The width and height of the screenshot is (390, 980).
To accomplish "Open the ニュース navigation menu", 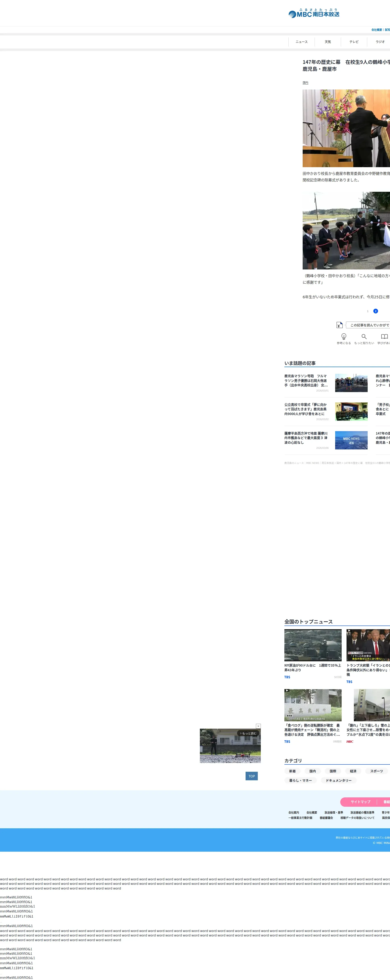I will pyautogui.click(x=301, y=42).
